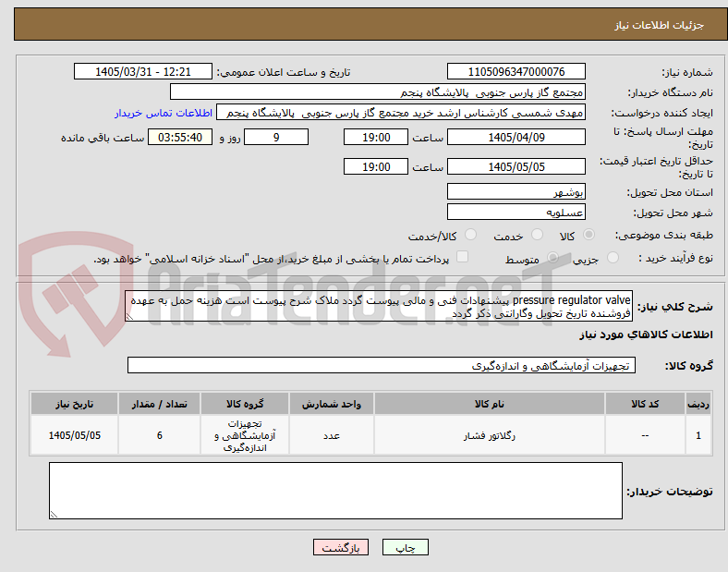Image resolution: width=728 pixels, height=572 pixels.
Task: Click the شماره نیاز number field
Action: click(516, 71)
